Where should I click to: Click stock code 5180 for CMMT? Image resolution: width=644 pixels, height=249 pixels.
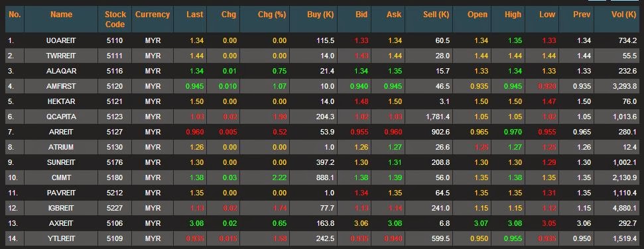[115, 177]
